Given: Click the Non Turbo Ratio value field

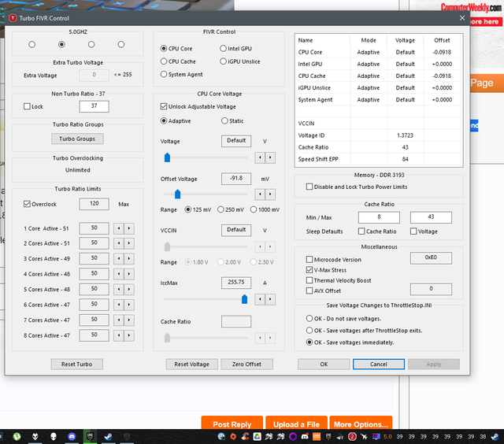Looking at the screenshot, I should [94, 106].
